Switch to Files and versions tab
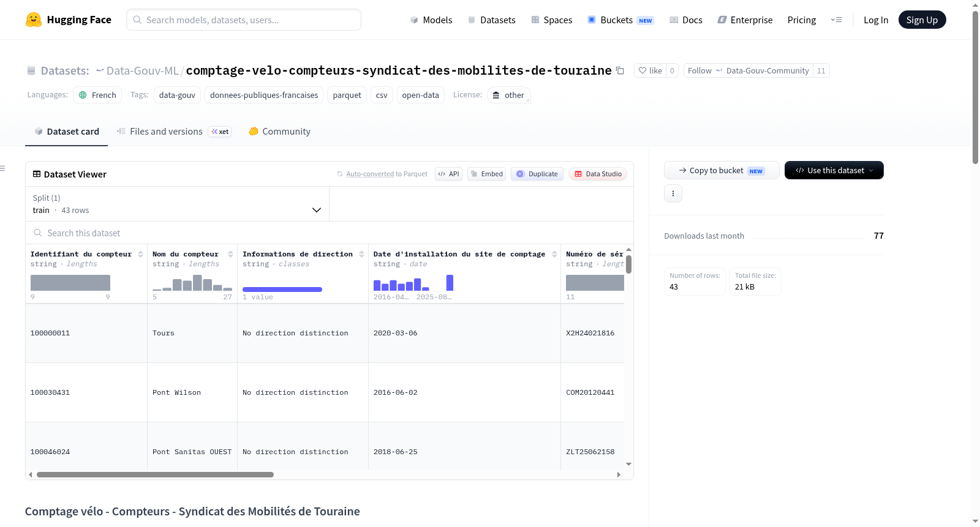This screenshot has height=527, width=980. 174,131
